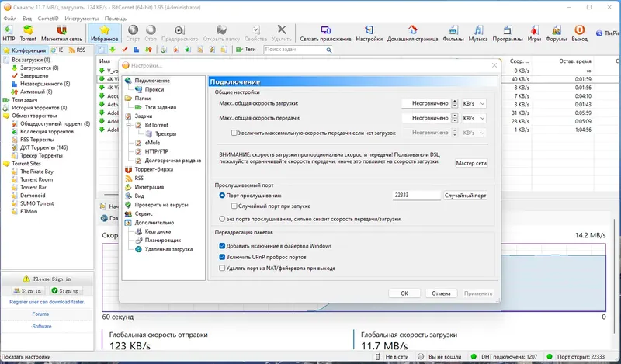621x364 pixels.
Task: Click the Теги button in secondary toolbar
Action: tap(246, 50)
